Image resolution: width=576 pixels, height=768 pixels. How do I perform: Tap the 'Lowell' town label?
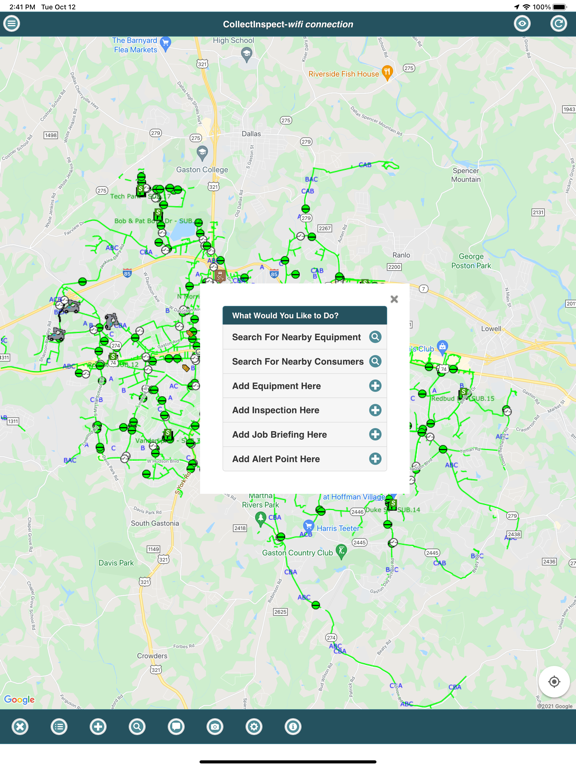pyautogui.click(x=491, y=329)
